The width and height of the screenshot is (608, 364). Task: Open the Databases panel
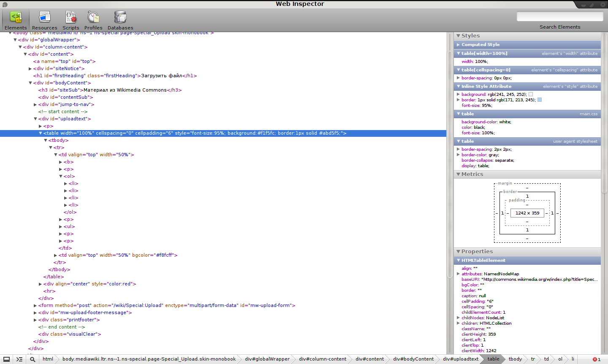coord(120,20)
